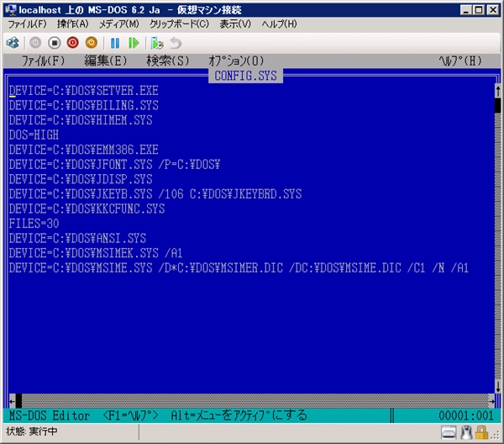
Task: Click the line DEVICE=C:¥DOS¥KKCFUNC.SYS
Action: [87, 209]
